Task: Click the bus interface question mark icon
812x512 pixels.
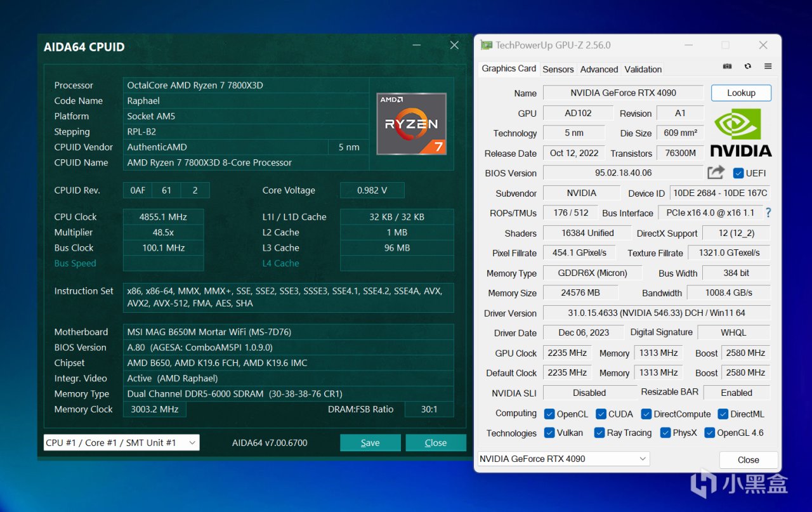Action: coord(768,213)
